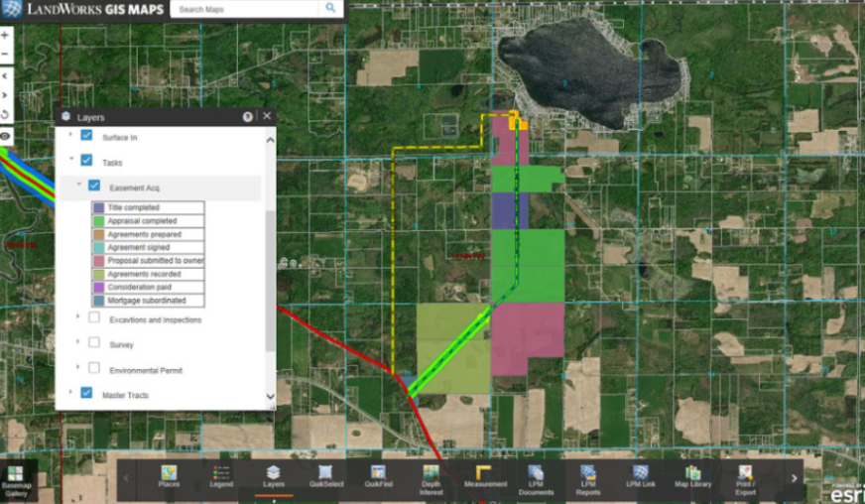
Task: Collapse the Easement Acq. legend
Action: [79, 185]
